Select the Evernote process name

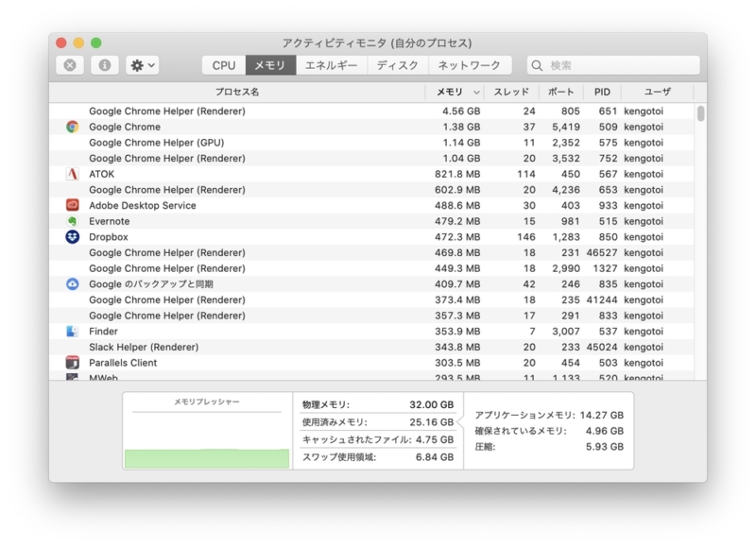point(110,221)
